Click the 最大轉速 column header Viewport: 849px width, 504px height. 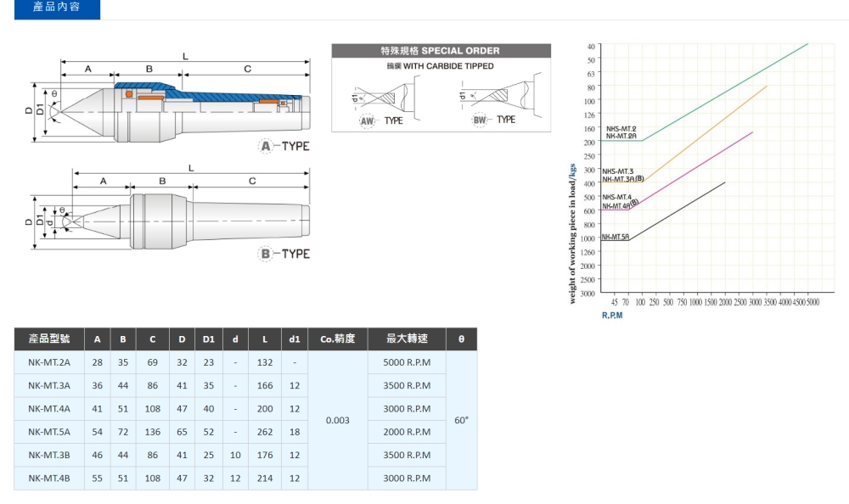tap(407, 339)
